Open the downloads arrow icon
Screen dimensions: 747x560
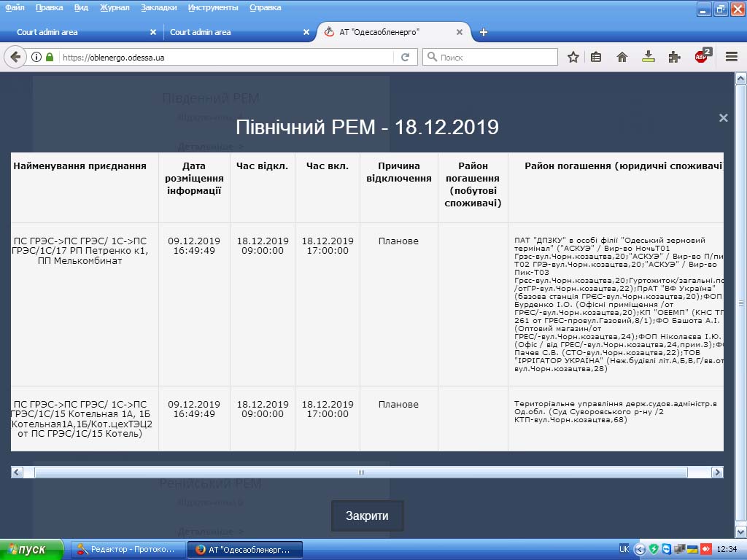(648, 57)
